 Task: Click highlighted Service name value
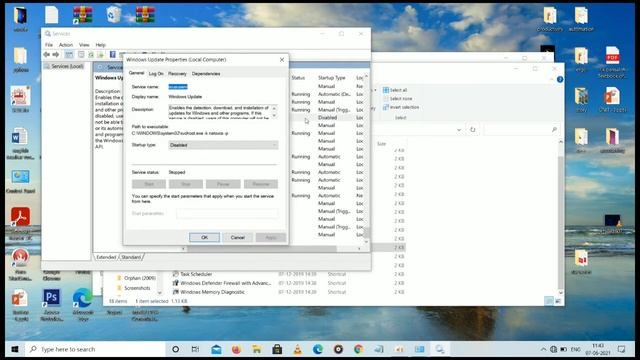coord(178,87)
